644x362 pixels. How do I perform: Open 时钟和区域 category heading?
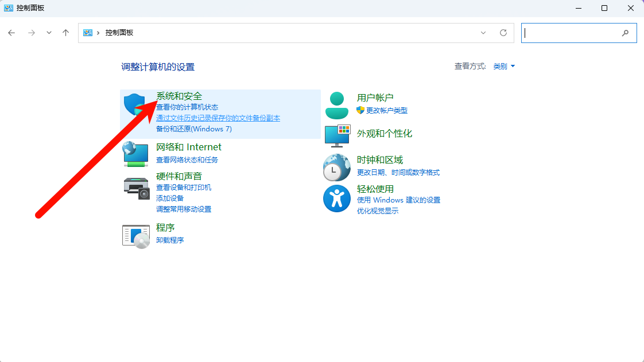pyautogui.click(x=380, y=159)
